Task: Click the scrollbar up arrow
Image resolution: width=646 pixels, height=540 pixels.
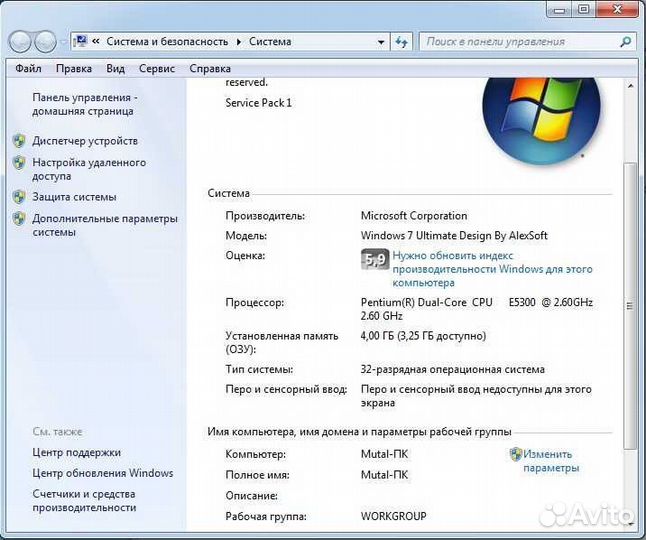Action: tap(630, 86)
